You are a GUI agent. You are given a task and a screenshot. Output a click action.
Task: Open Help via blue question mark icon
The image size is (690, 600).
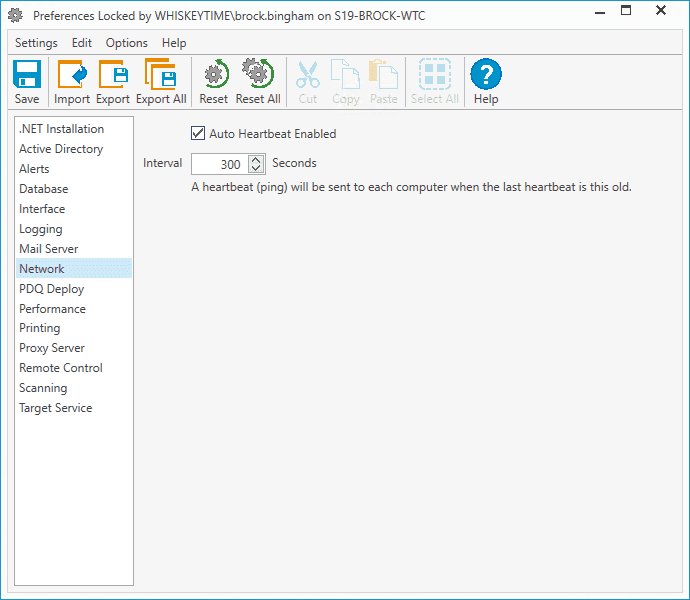(486, 74)
